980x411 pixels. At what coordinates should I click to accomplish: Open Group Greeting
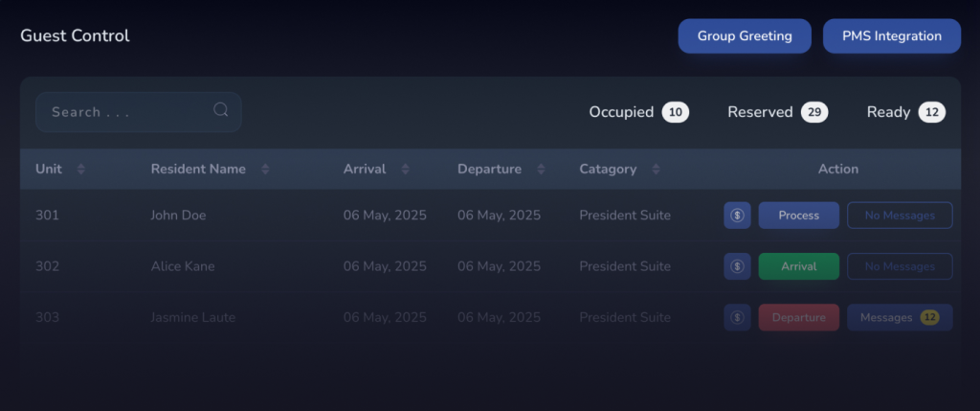[x=745, y=36]
